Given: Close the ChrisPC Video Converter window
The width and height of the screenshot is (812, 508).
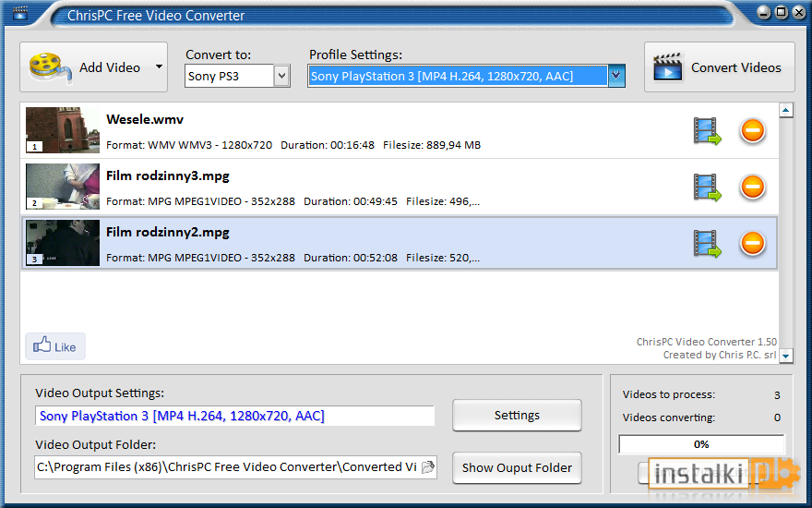Looking at the screenshot, I should click(x=799, y=12).
